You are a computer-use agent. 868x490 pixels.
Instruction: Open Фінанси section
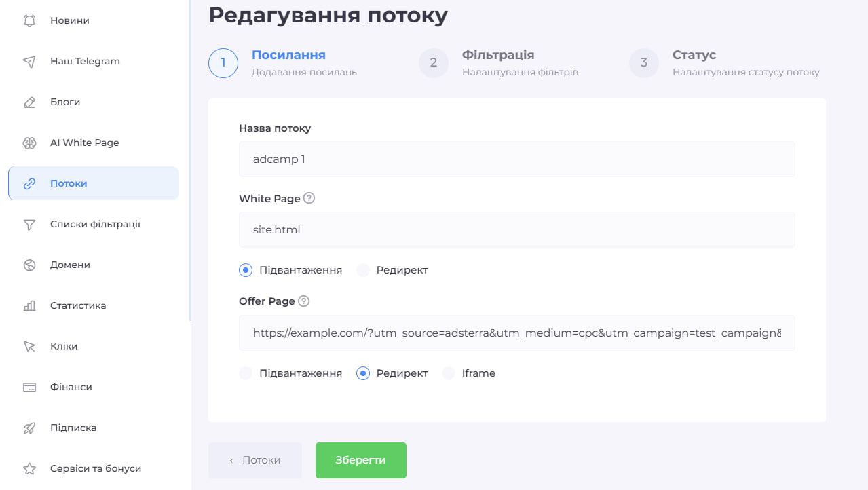tap(94, 387)
